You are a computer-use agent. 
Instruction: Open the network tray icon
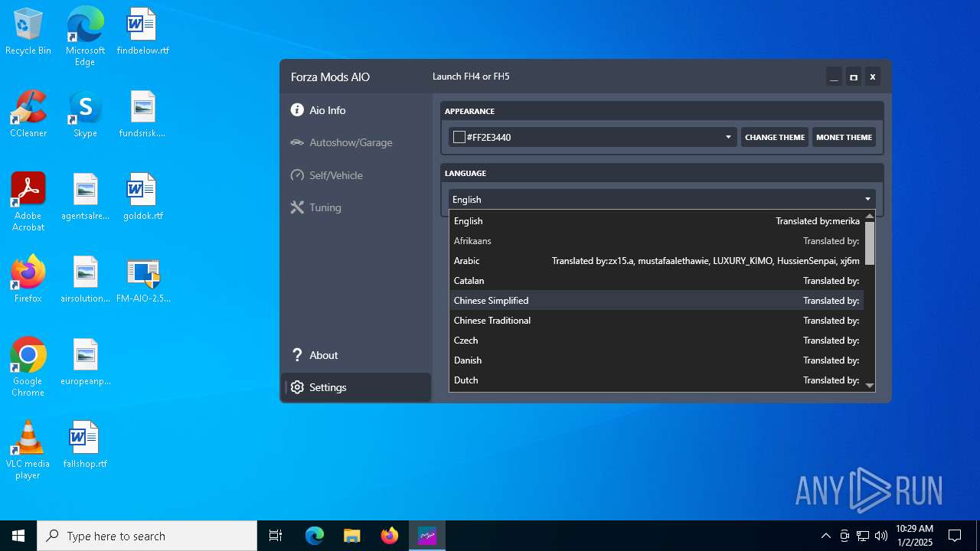(863, 536)
